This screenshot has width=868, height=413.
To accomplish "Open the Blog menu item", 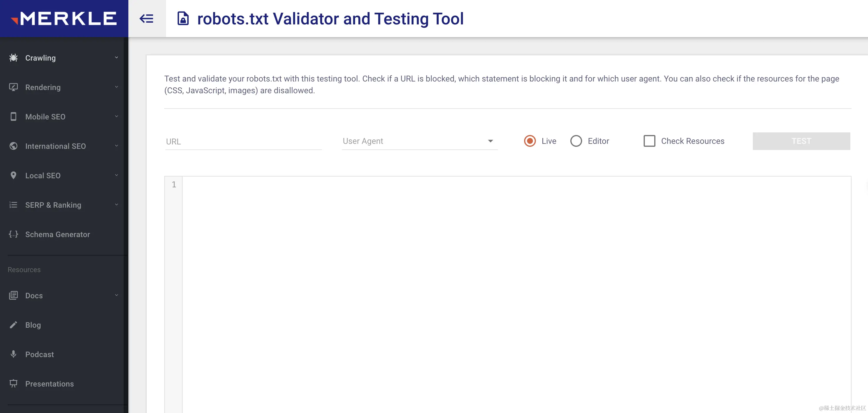I will click(33, 325).
